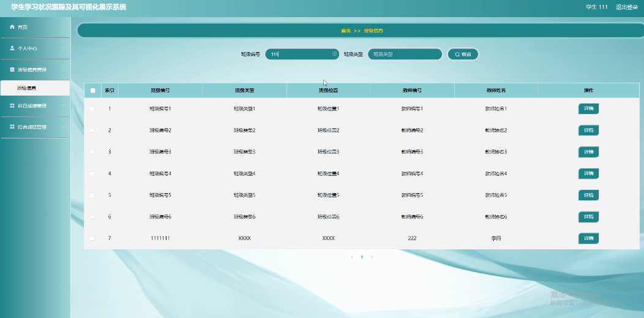Screen dimensions: 644x318
Task: Click the person icon beside 个人中心
Action: click(x=12, y=48)
